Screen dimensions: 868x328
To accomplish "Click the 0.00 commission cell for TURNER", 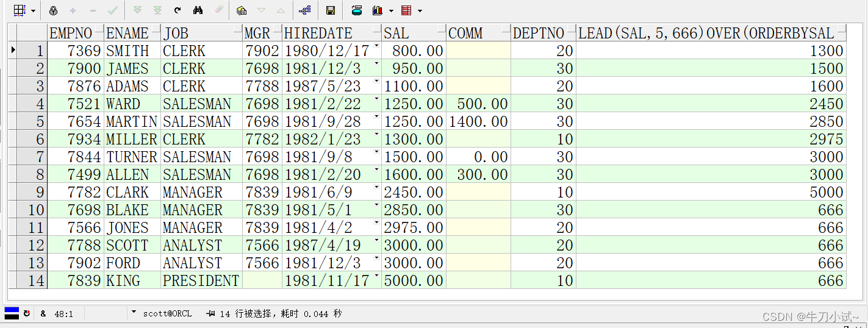I will point(478,157).
